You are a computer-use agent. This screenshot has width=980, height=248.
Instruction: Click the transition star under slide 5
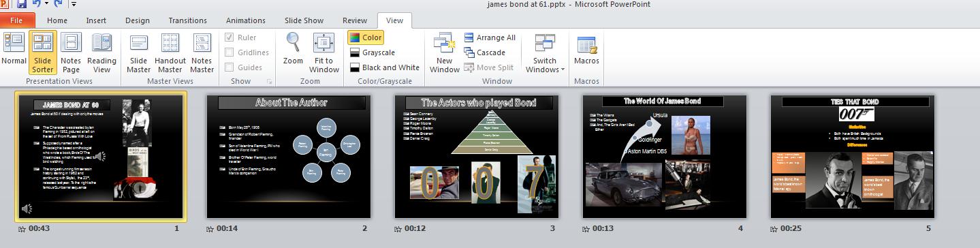click(x=774, y=228)
